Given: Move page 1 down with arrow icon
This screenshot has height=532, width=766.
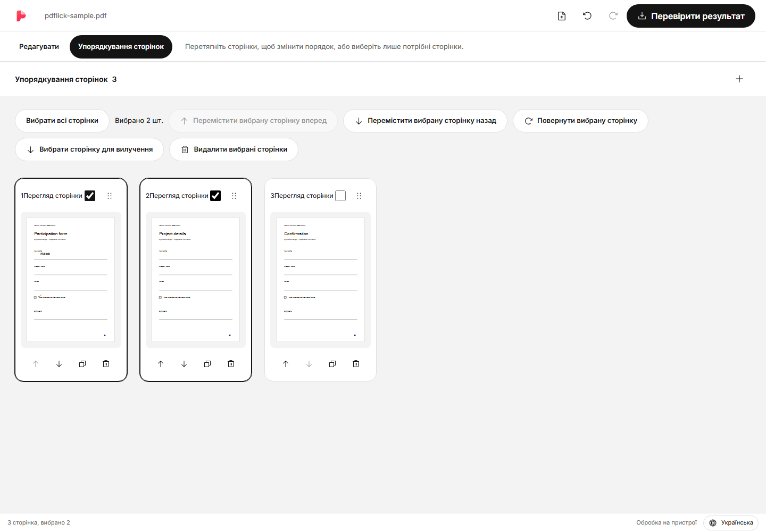Looking at the screenshot, I should [x=59, y=364].
